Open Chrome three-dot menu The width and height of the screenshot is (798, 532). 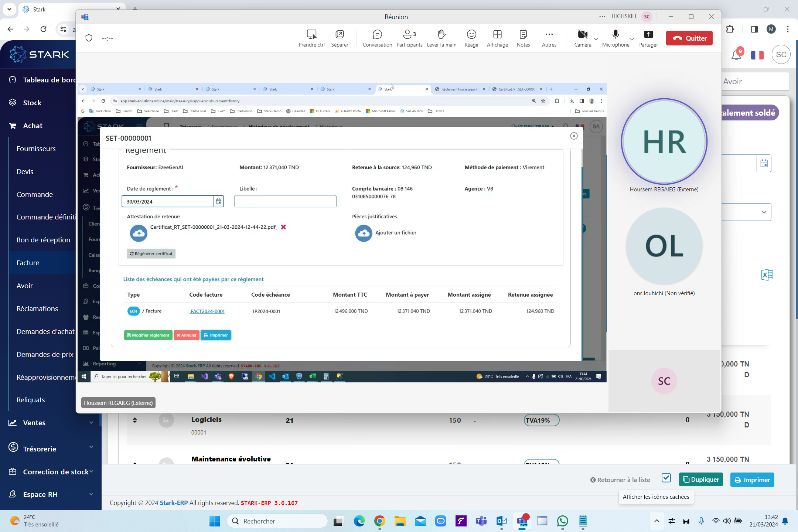[788, 29]
